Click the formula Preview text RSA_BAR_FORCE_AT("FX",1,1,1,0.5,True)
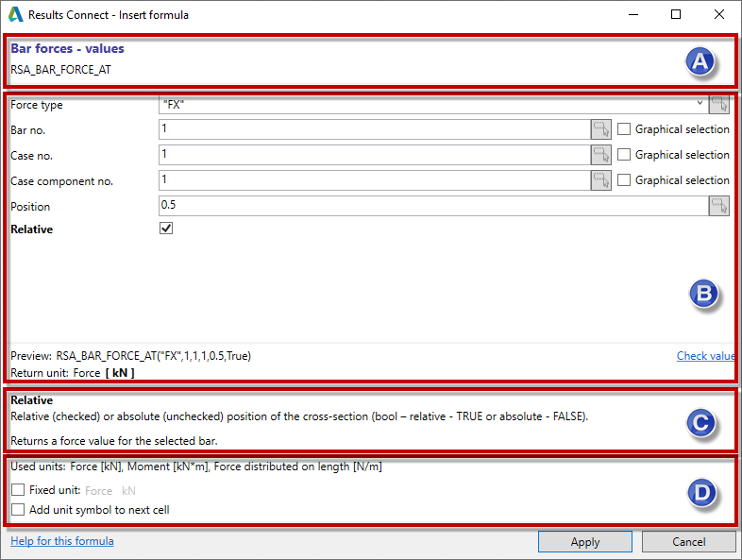Image resolution: width=742 pixels, height=560 pixels. click(153, 355)
